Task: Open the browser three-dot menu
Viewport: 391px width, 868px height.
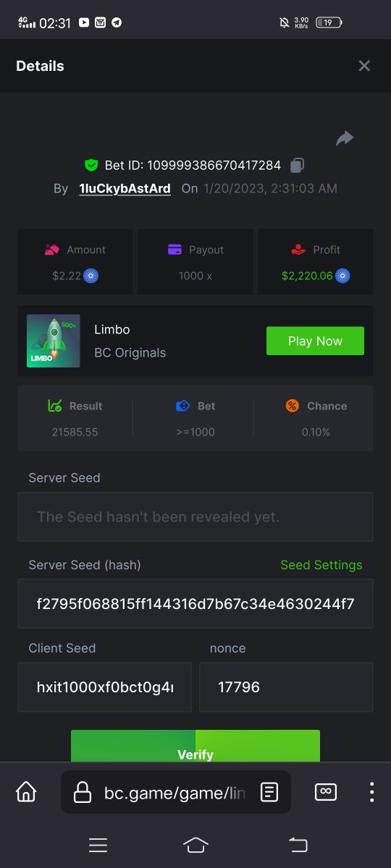Action: coord(371,792)
